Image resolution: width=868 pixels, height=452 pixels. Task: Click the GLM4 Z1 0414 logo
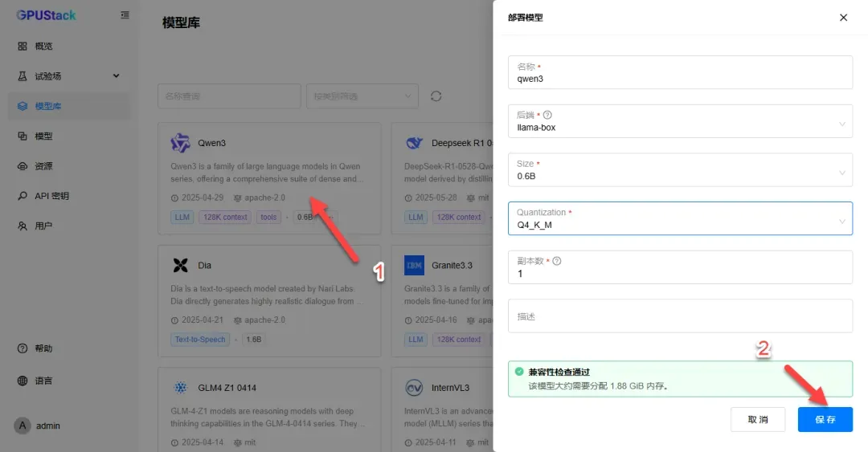[180, 387]
